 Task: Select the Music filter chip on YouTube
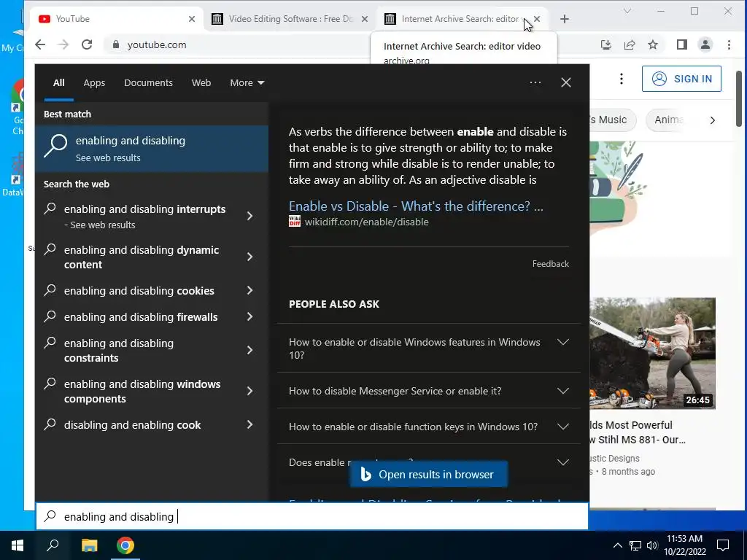coord(613,120)
